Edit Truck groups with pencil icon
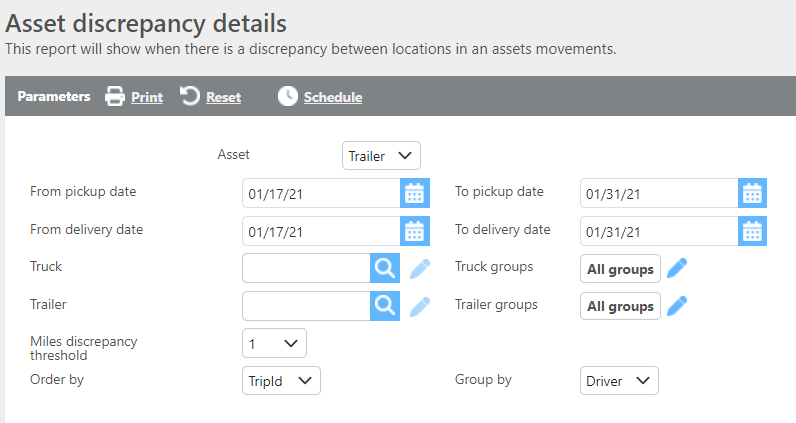Screen dimensions: 796x423 click(x=678, y=268)
